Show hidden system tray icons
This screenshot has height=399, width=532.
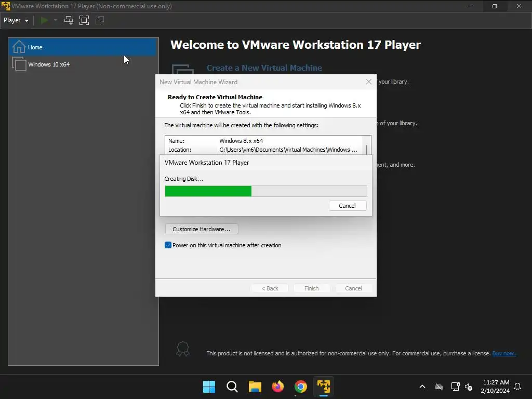(422, 387)
